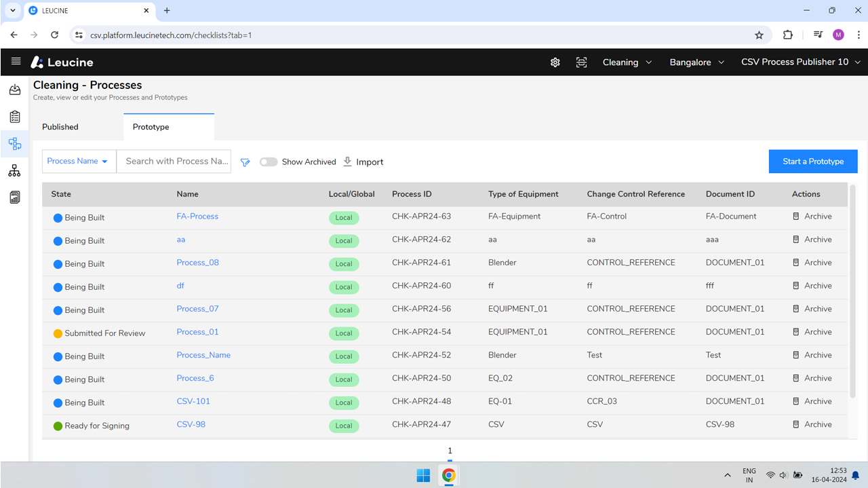Image resolution: width=868 pixels, height=488 pixels.
Task: Open the Cleaning use-case dropdown
Action: (x=627, y=62)
